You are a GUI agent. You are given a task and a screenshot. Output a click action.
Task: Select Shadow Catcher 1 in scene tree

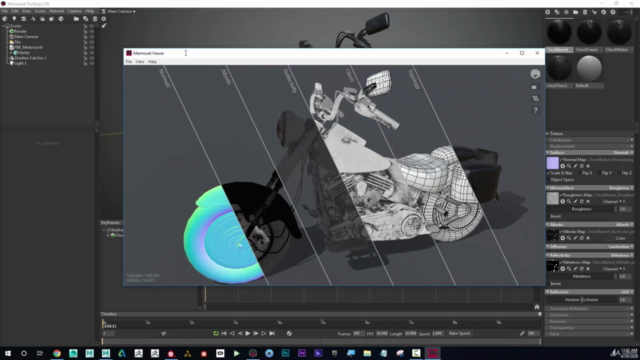[x=30, y=58]
